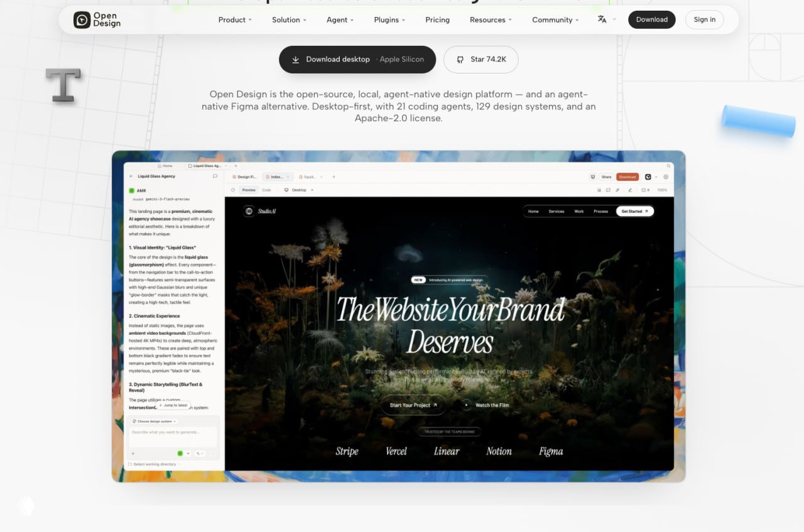Open the Choose design system dropdown
Viewport: 804px width, 532px height.
pos(155,421)
